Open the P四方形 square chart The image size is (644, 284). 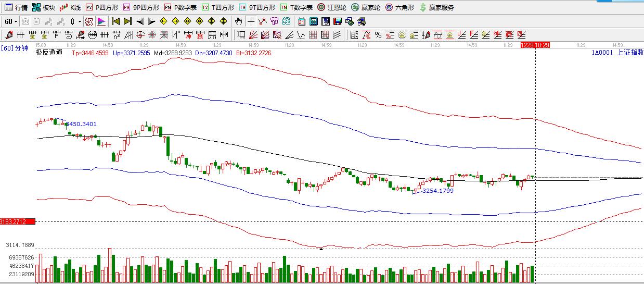coord(101,7)
